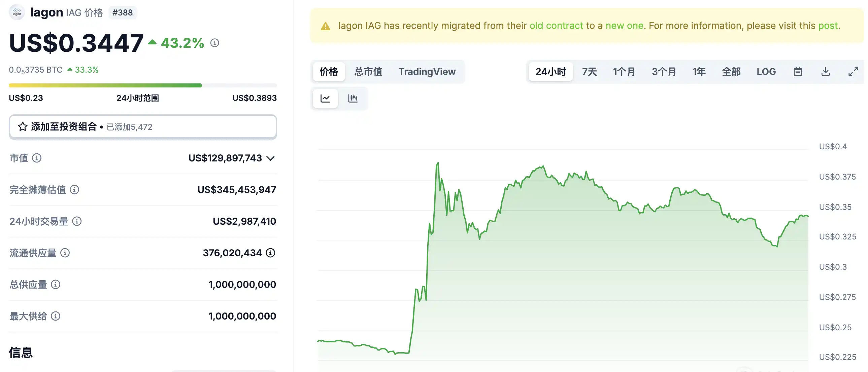Image resolution: width=868 pixels, height=372 pixels.
Task: Click the info icon next to 24小时交易量
Action: (77, 221)
